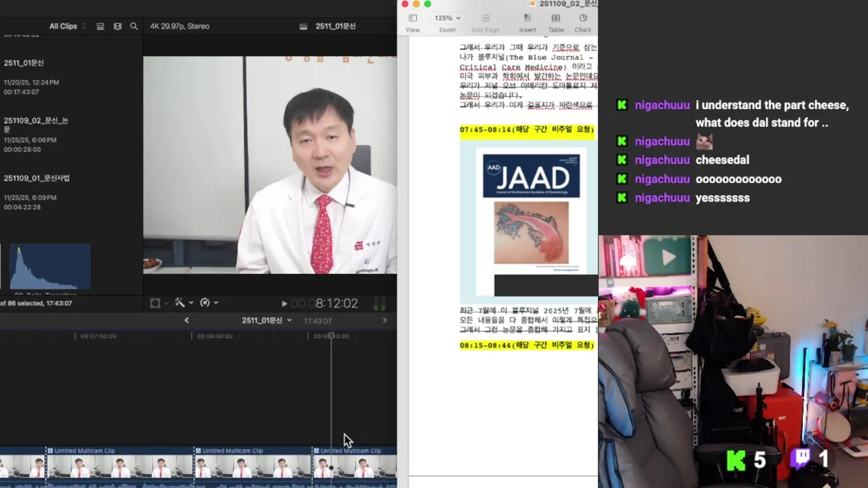
Task: Open the Pages View sidebar button
Action: (412, 22)
